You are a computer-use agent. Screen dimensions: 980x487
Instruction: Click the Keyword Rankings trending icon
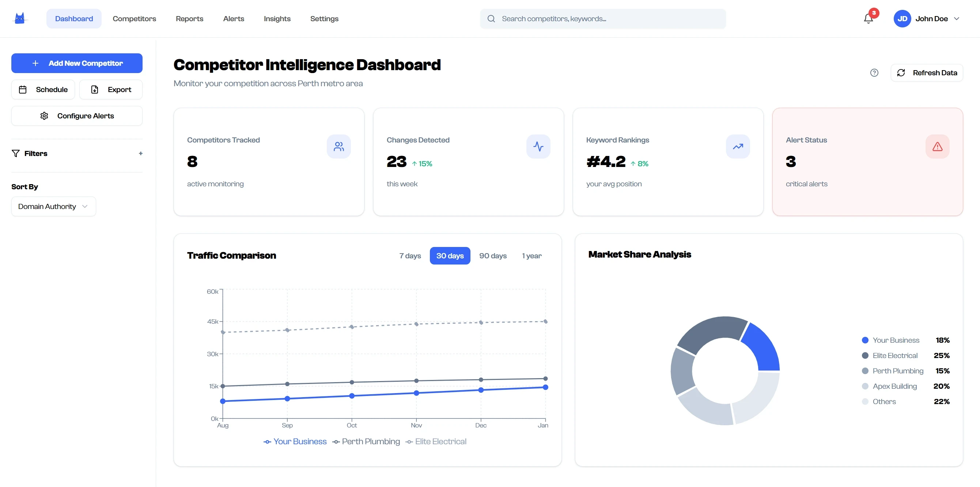click(x=738, y=147)
